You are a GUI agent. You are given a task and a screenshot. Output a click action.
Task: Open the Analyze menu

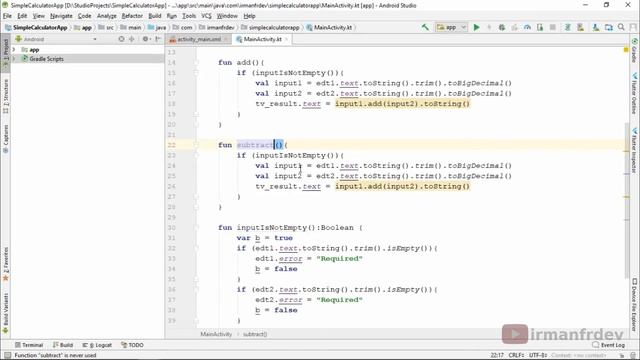click(107, 16)
